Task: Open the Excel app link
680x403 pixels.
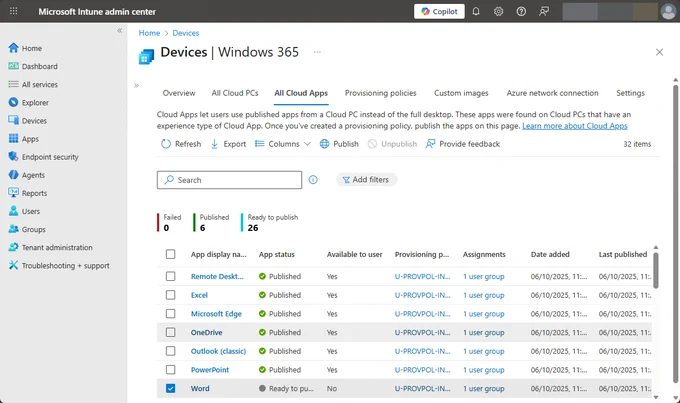Action: (x=199, y=295)
